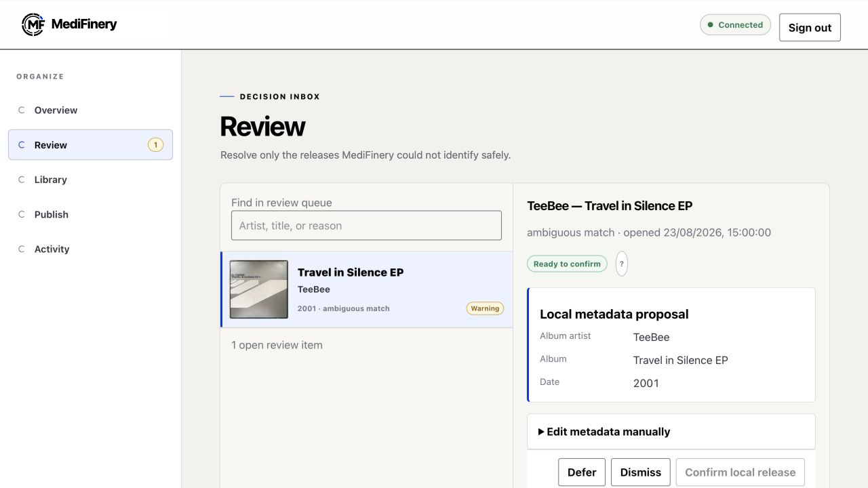Select the Travel in Silence EP album thumbnail

click(x=259, y=289)
